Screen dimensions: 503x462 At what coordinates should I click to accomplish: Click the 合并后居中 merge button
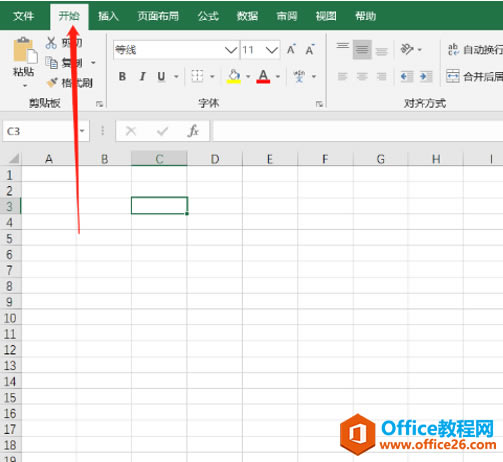(474, 77)
